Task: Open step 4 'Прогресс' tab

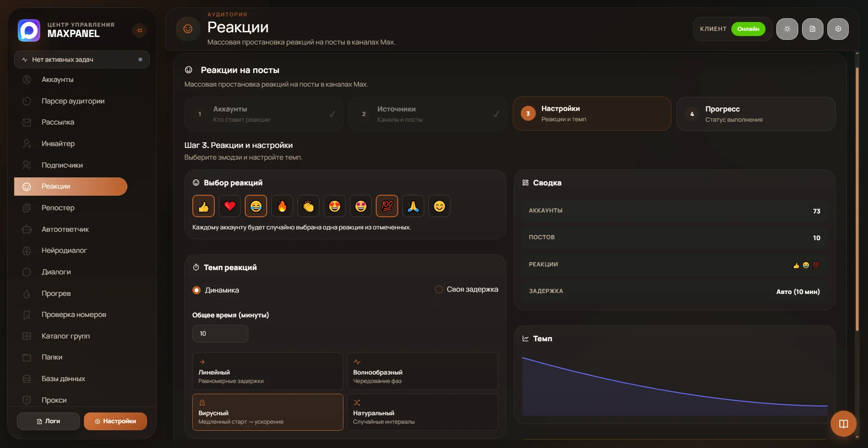Action: [x=756, y=114]
